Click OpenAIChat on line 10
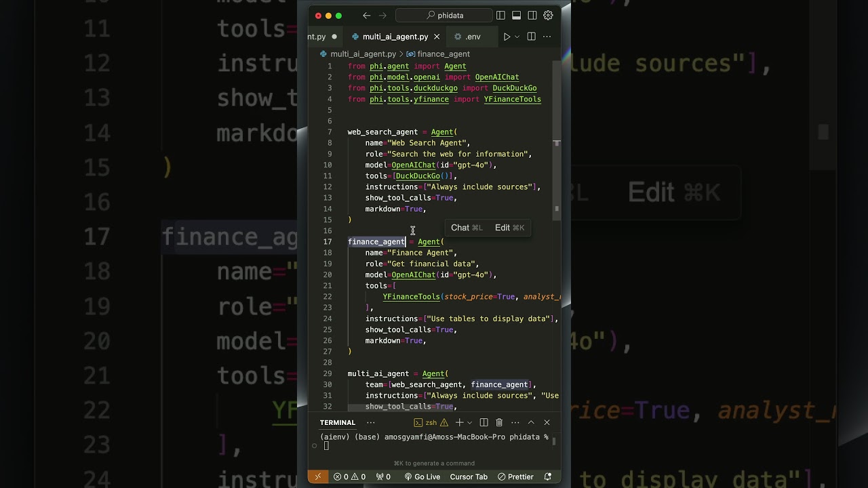868x488 pixels. 414,165
